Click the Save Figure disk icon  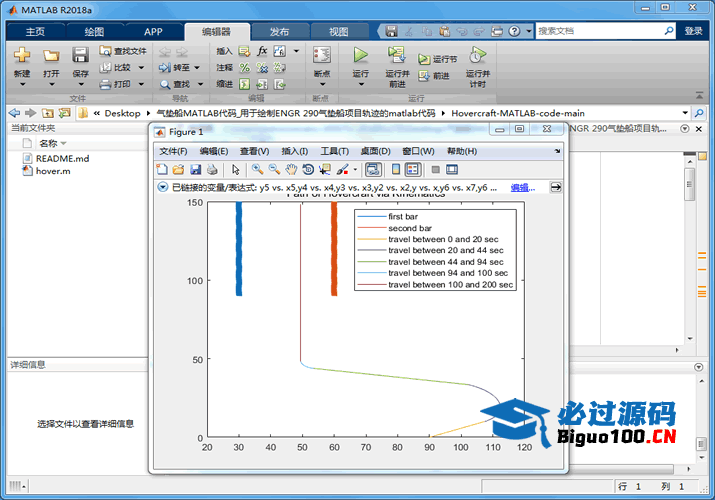coord(196,170)
